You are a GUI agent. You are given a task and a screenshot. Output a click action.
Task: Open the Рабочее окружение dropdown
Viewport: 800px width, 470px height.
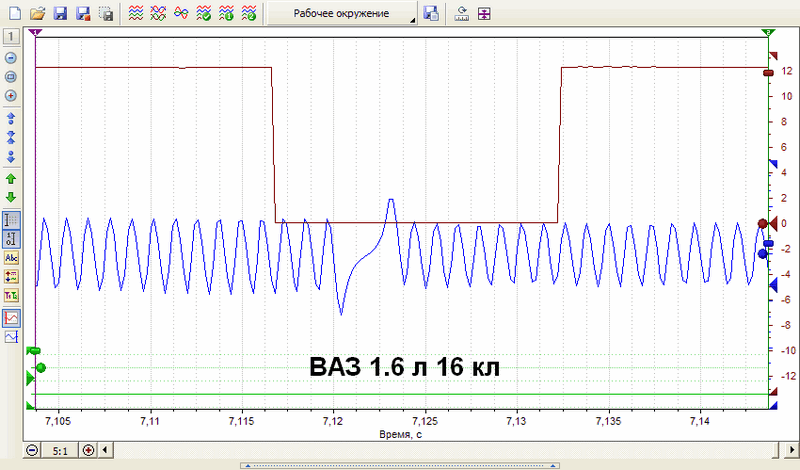pos(342,13)
